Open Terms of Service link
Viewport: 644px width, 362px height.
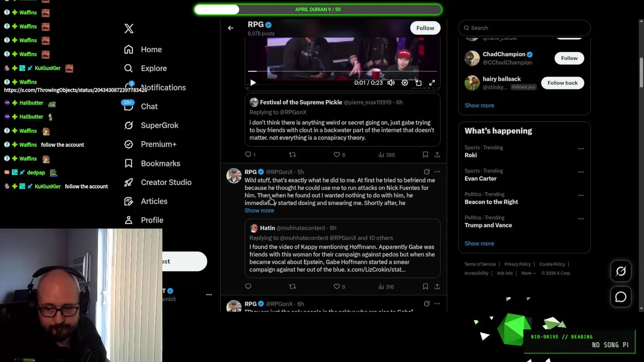click(x=480, y=264)
